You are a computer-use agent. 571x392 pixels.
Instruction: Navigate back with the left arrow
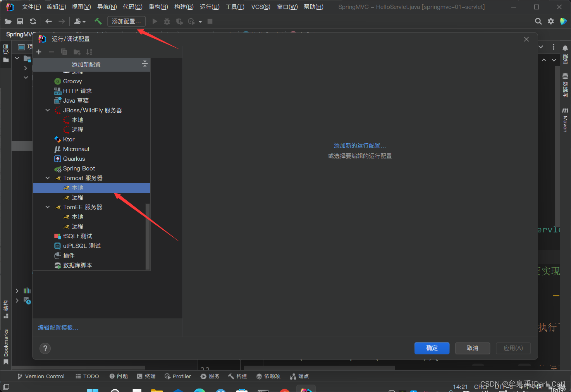point(49,21)
